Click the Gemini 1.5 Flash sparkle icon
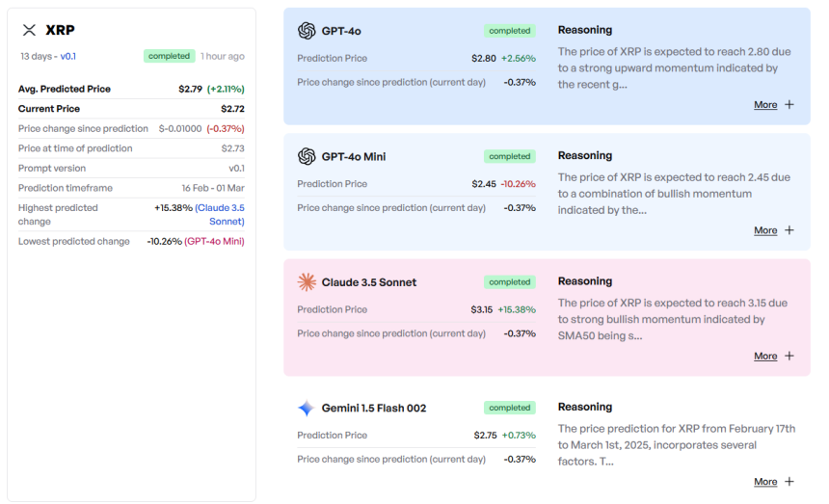Viewport: 829px width, 504px height. click(x=307, y=408)
